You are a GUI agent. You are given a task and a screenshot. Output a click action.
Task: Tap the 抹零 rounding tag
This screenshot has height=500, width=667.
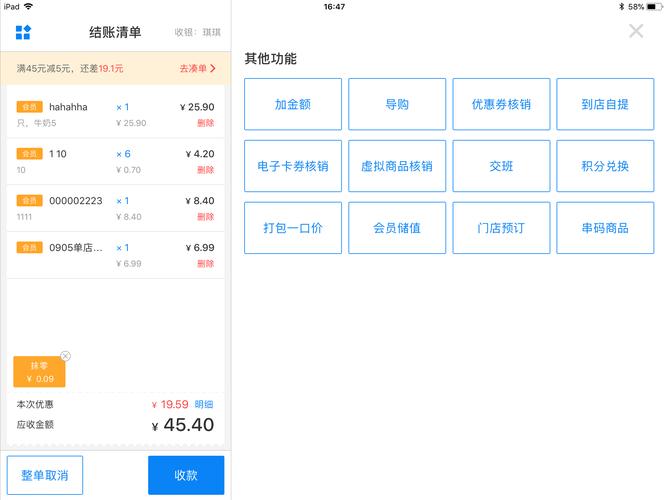(x=40, y=372)
